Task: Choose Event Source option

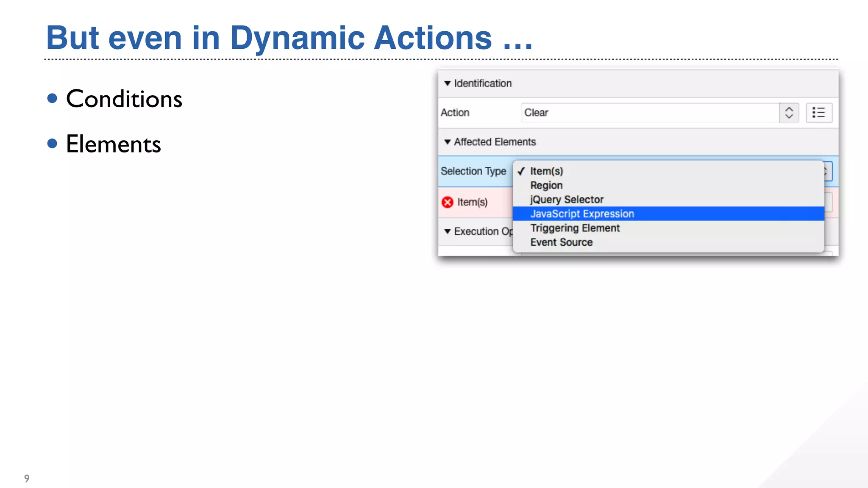Action: click(668, 242)
